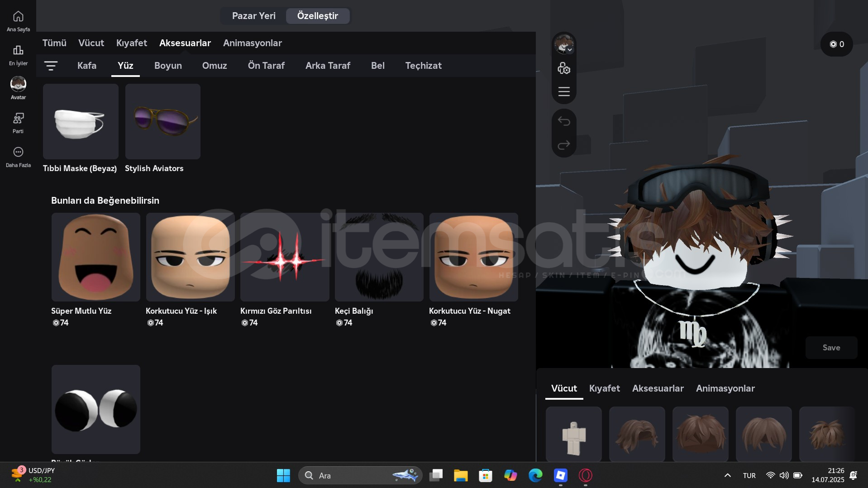Save the avatar changes

pos(831,348)
